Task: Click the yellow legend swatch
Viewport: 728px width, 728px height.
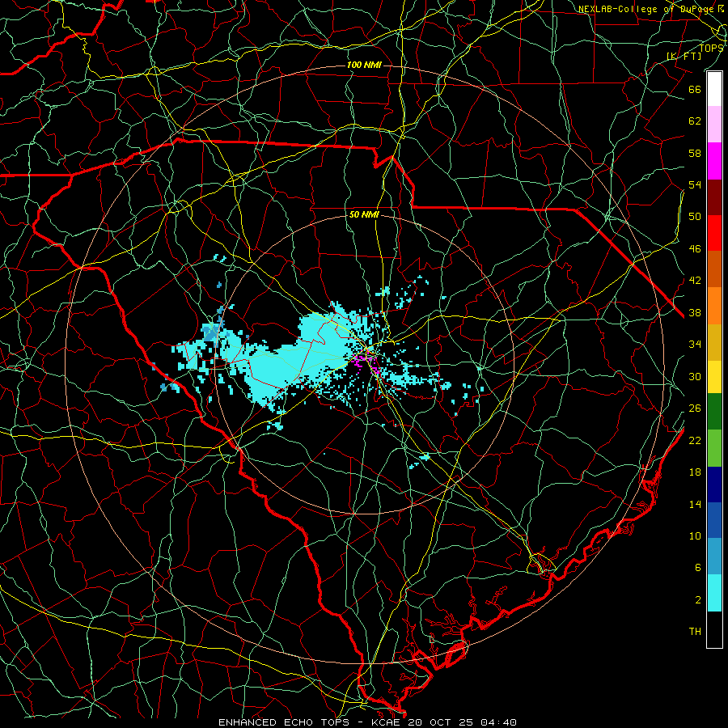Action: (714, 377)
